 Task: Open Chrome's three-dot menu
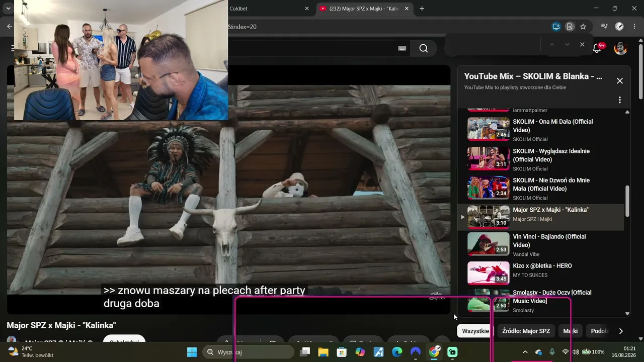634,27
